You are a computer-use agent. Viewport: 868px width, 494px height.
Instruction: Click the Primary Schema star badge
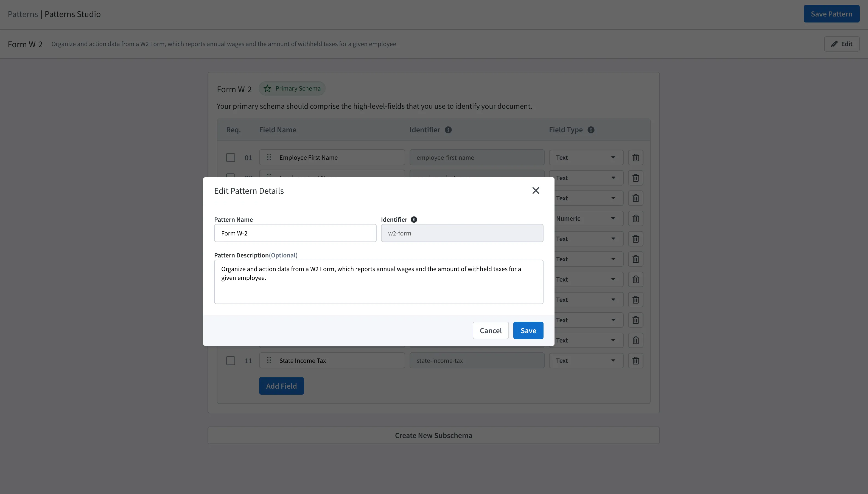292,89
